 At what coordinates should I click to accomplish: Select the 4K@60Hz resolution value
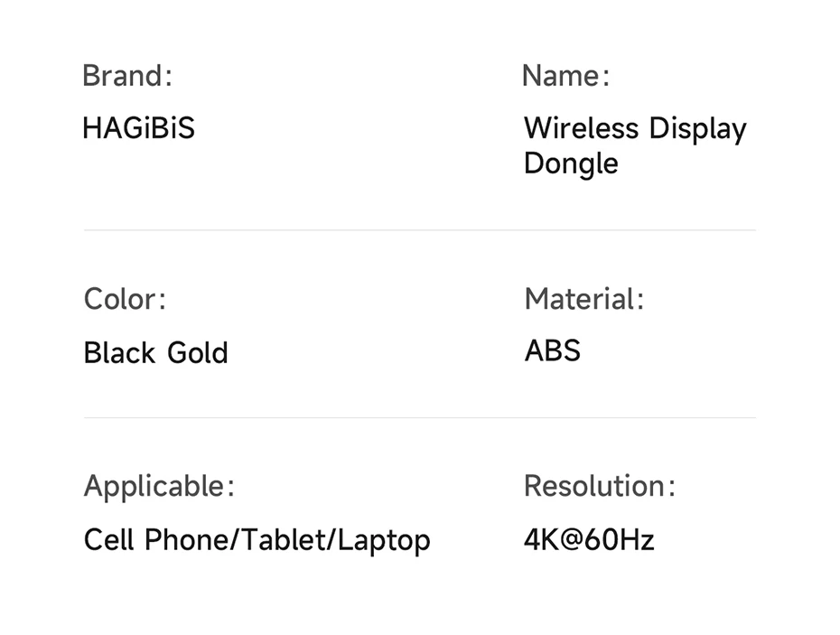point(589,540)
